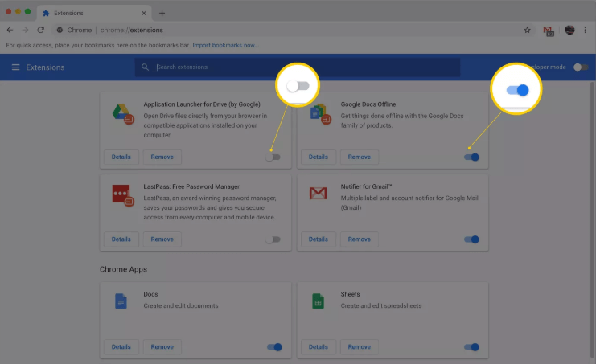596x364 pixels.
Task: Remove the Sheets app
Action: tap(360, 346)
